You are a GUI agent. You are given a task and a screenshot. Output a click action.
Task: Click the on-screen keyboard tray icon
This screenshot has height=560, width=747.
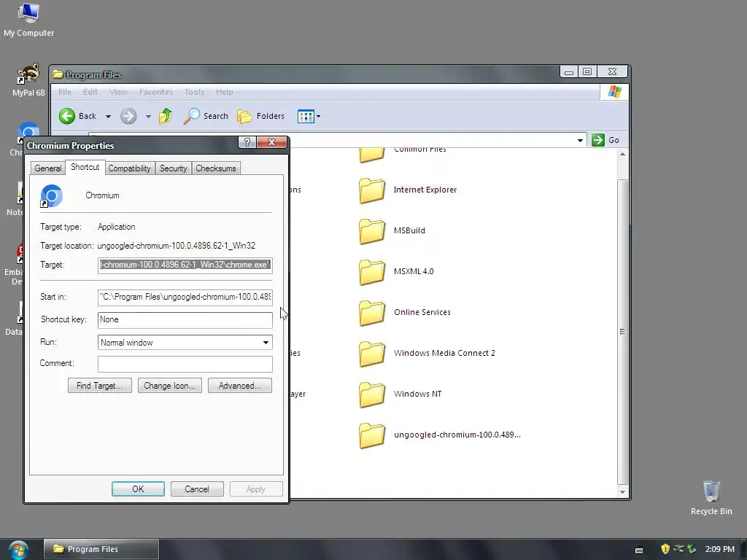pyautogui.click(x=639, y=550)
